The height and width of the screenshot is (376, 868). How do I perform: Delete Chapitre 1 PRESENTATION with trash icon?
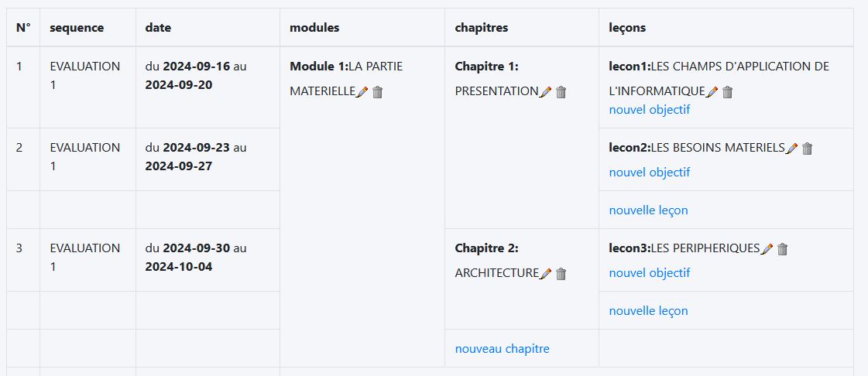pos(561,92)
